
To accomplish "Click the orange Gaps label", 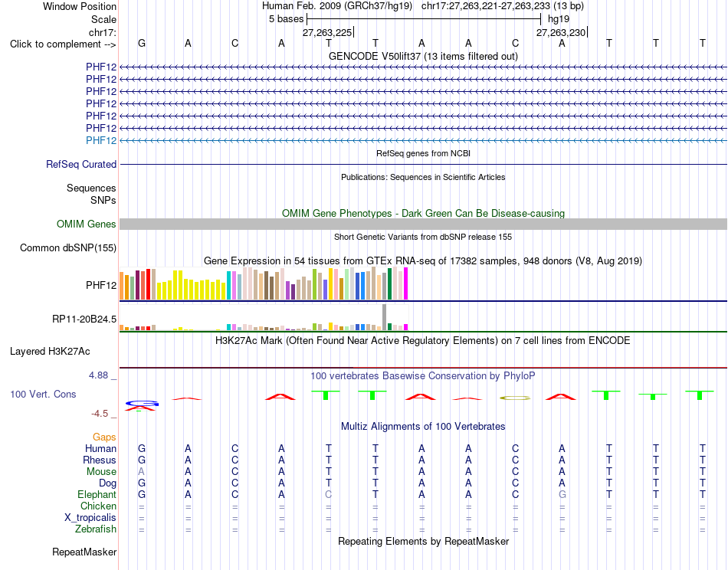I will click(104, 437).
